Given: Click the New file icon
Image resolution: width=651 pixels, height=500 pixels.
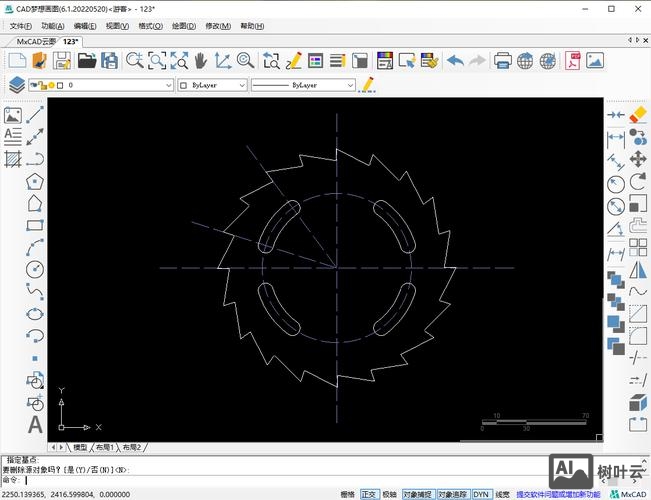Looking at the screenshot, I should [16, 61].
